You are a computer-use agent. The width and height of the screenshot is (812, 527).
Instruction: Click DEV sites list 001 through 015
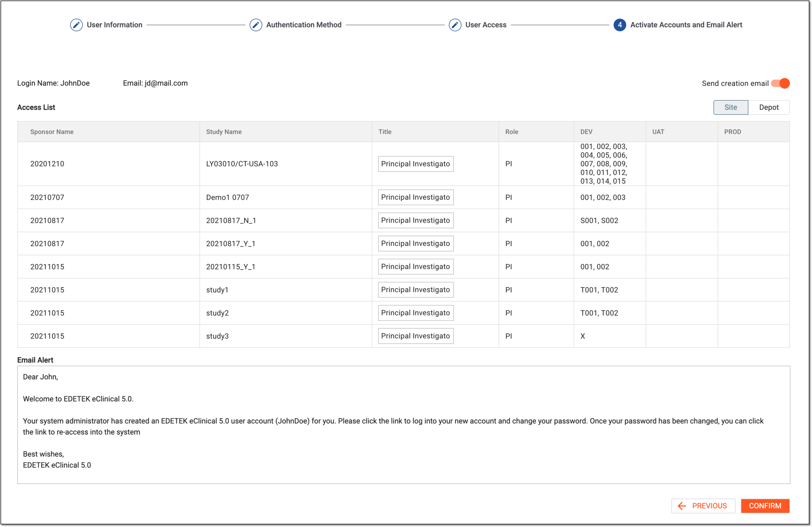(x=603, y=164)
